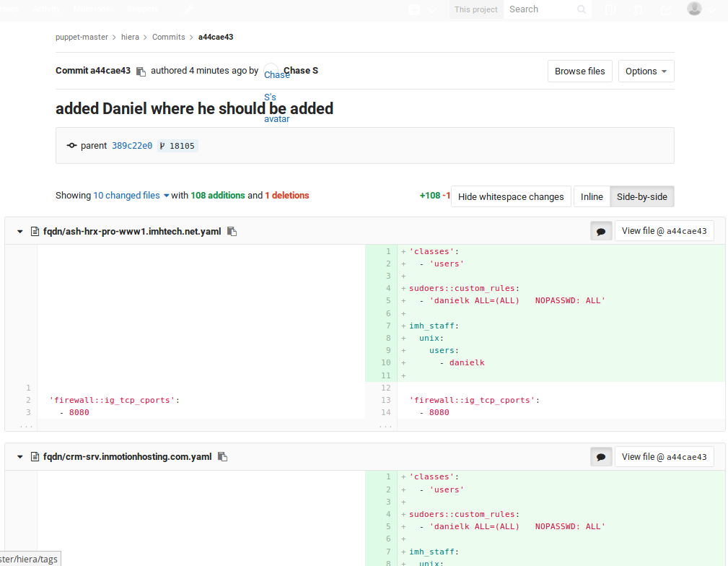Viewport: 728px width, 566px height.
Task: Collapse the crm-srv.inmotionhosting.com.yaml diff
Action: click(x=20, y=457)
